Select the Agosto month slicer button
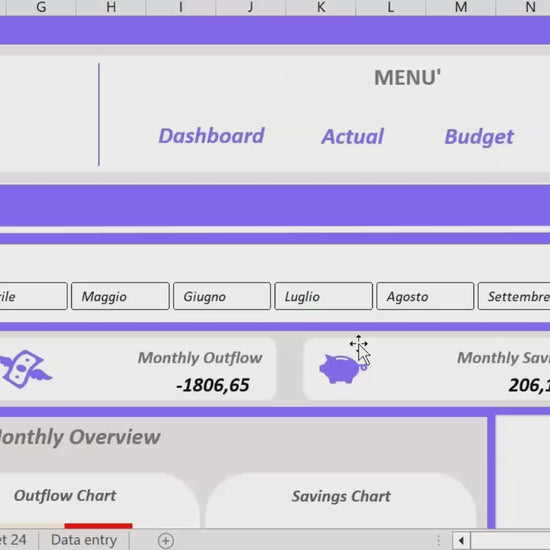This screenshot has width=550, height=550. pyautogui.click(x=425, y=296)
